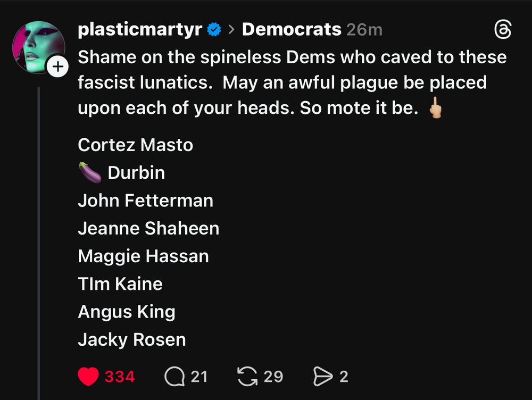This screenshot has height=400, width=532.
Task: Like the post with the heart icon
Action: (x=88, y=377)
